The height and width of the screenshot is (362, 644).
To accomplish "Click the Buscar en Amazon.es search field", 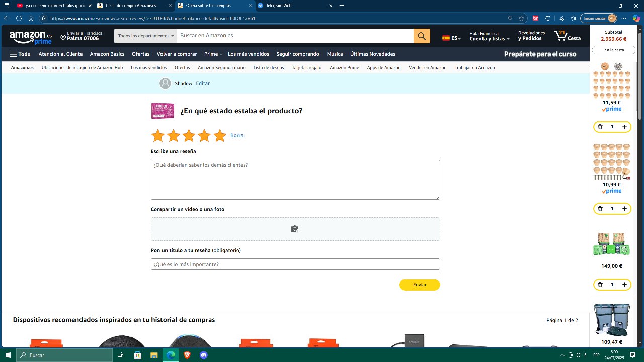I will (x=295, y=36).
